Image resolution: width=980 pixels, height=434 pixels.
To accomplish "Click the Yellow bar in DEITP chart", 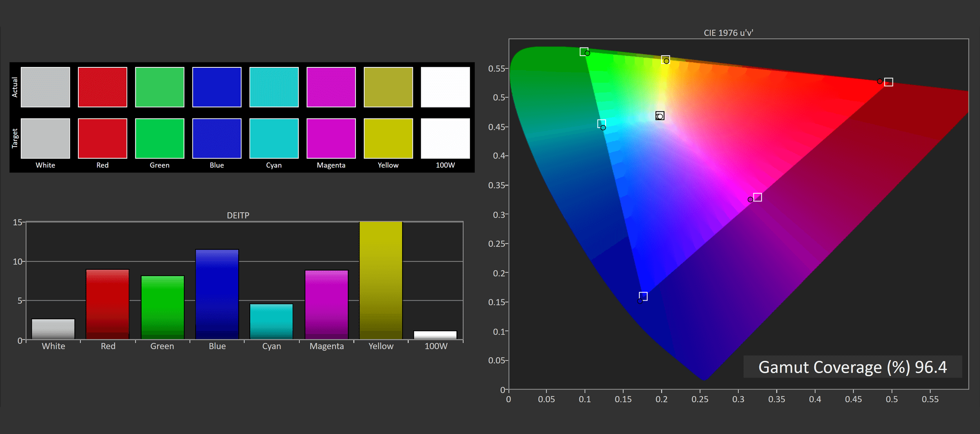I will point(381,280).
